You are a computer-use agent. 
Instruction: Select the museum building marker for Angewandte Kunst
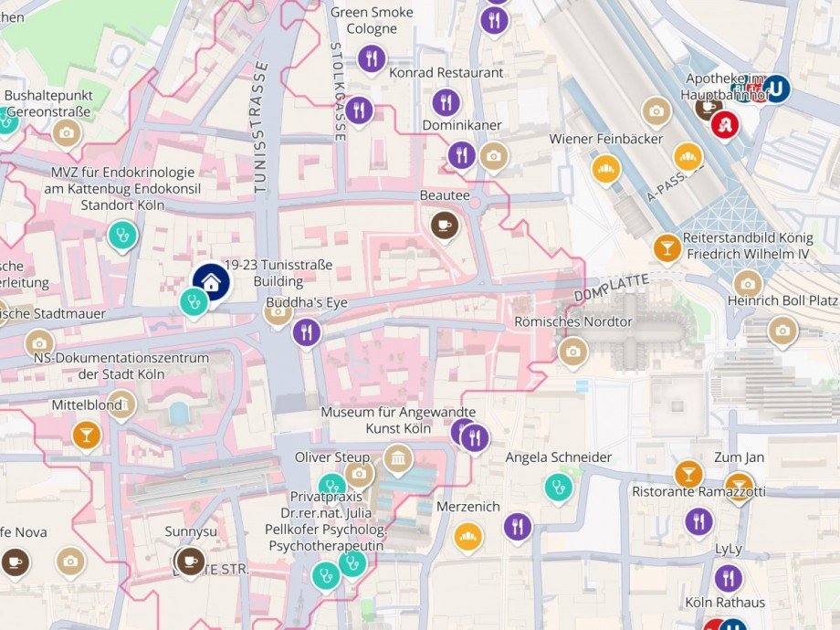(398, 458)
